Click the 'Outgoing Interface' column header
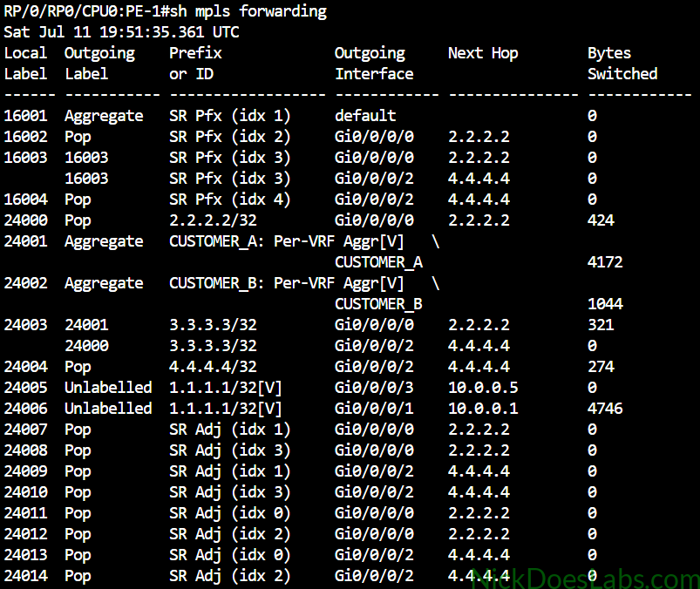Viewport: 700px width, 589px height. tap(374, 63)
